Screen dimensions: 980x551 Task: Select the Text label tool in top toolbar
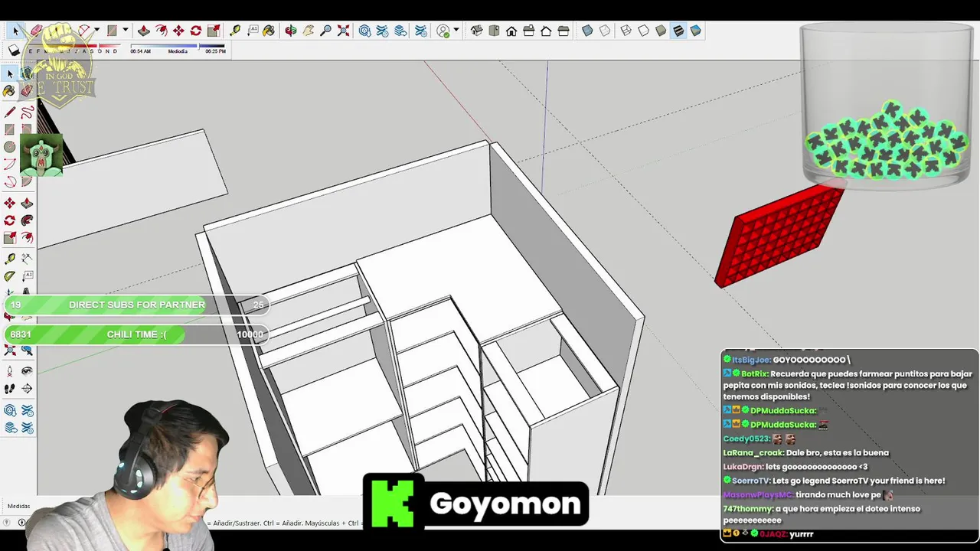click(253, 31)
